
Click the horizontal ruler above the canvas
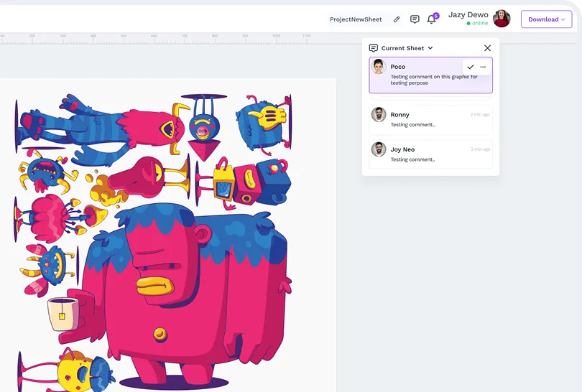coord(155,39)
